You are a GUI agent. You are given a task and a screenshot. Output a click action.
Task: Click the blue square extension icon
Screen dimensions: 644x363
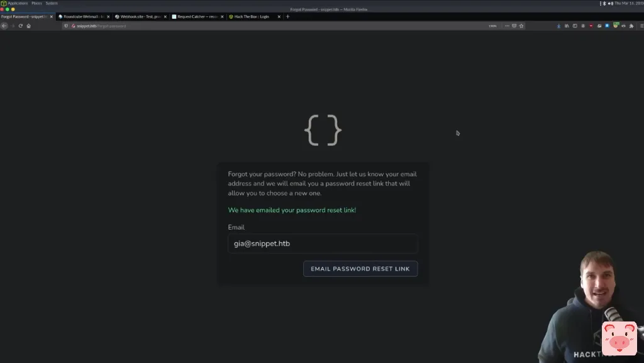(x=607, y=25)
